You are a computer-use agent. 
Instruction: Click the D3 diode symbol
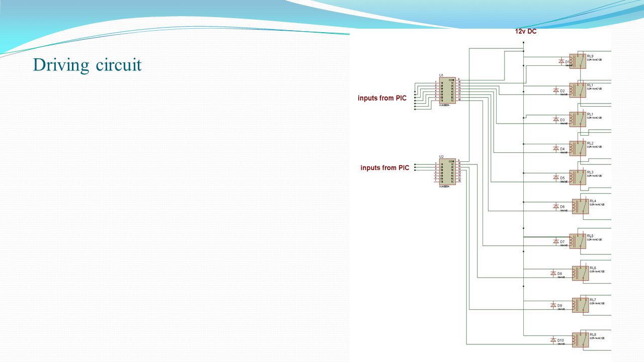[555, 120]
